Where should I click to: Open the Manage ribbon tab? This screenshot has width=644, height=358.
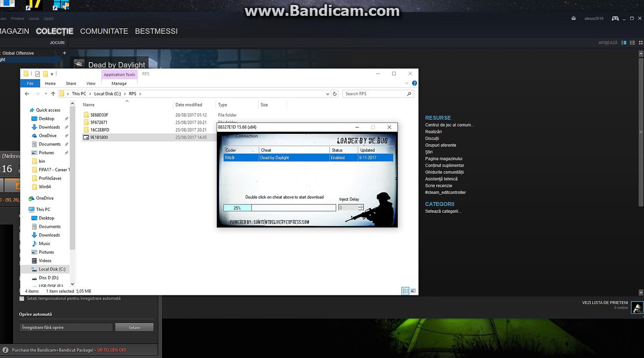pyautogui.click(x=119, y=84)
